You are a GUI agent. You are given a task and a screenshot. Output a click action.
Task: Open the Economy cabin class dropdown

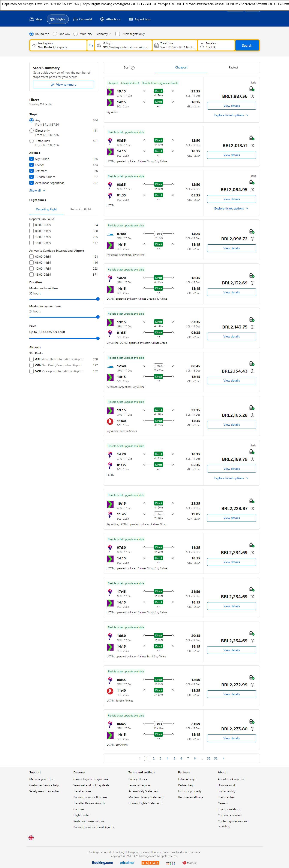coord(103,34)
